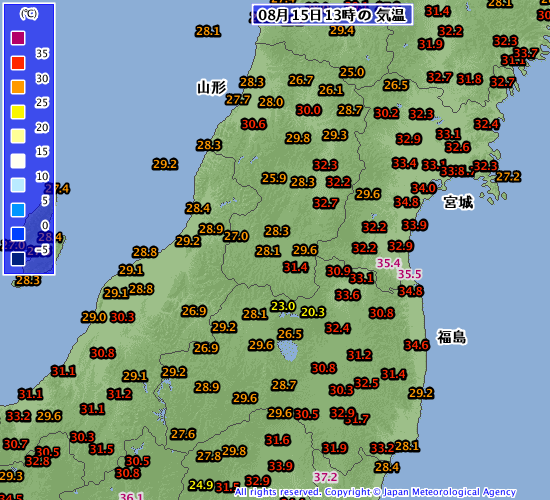Select the 23.0 yellow temperature reading
Screen dimensions: 550x500
point(283,306)
